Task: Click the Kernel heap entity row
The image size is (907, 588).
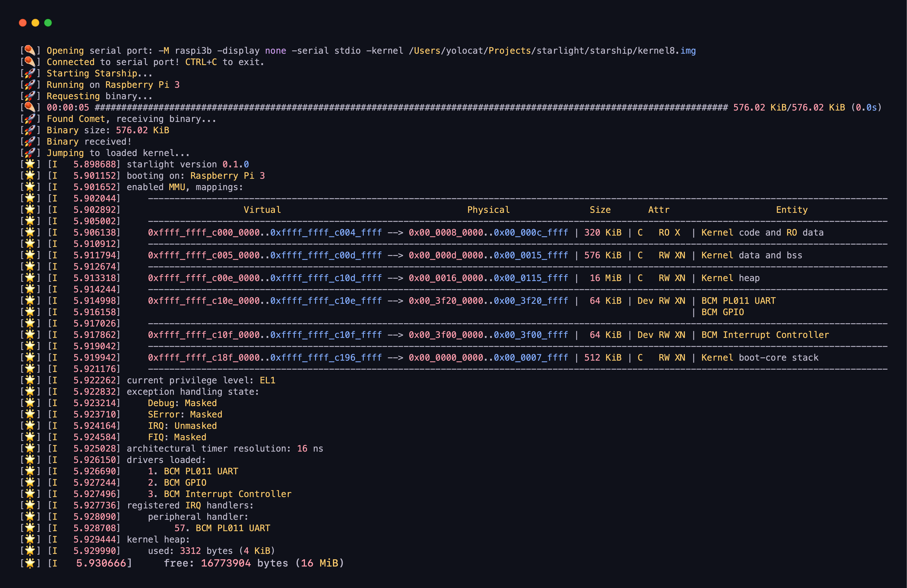Action: [x=730, y=278]
